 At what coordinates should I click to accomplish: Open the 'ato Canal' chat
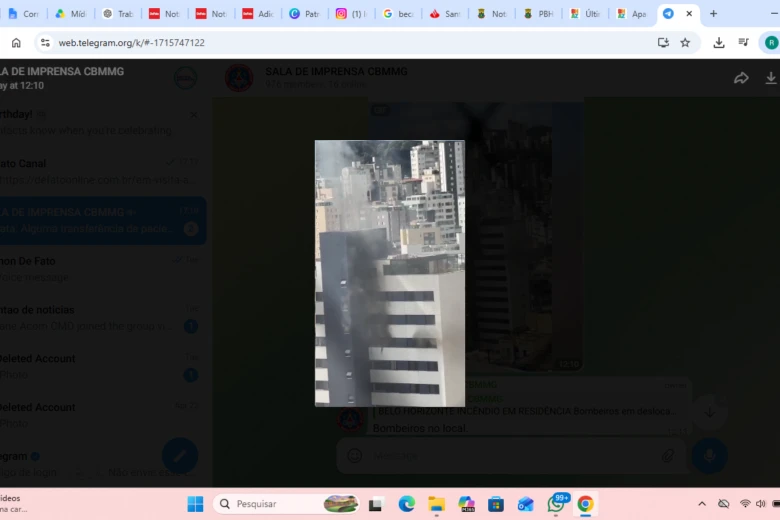pos(102,171)
